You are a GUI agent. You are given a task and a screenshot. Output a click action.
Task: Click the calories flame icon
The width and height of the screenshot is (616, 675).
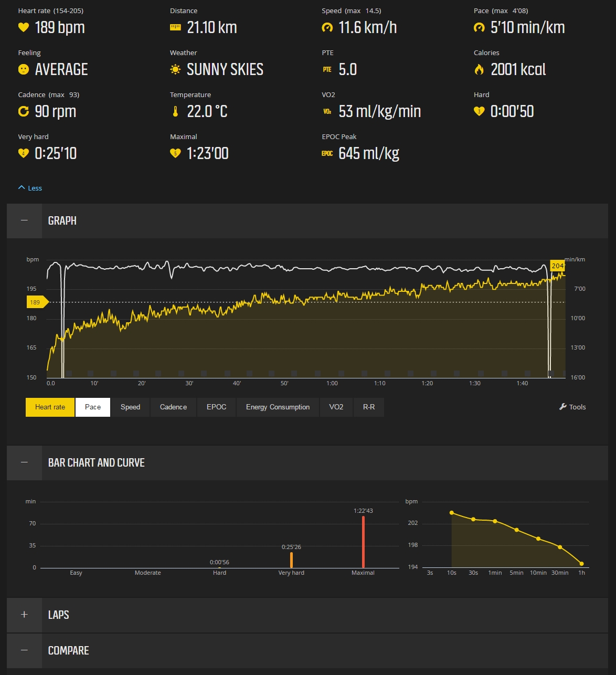click(x=479, y=69)
